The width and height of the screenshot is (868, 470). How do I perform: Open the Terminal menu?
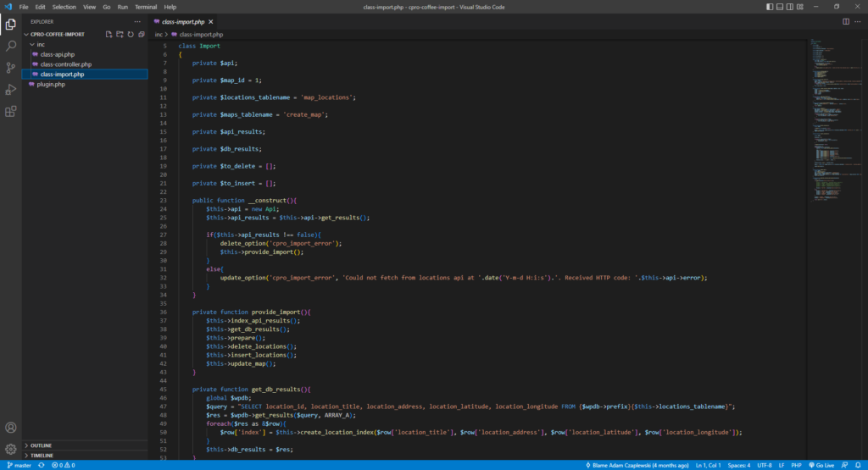pyautogui.click(x=146, y=7)
